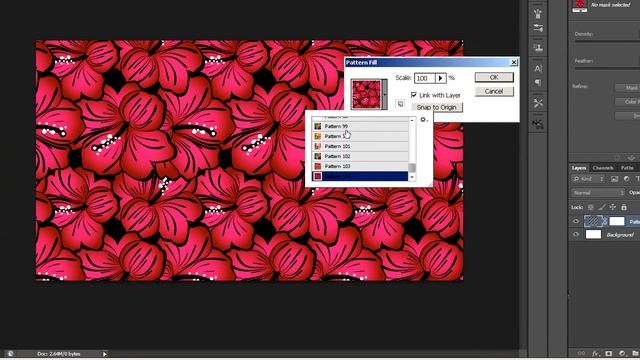This screenshot has height=360, width=640.
Task: Open the Character panel icon
Action: coord(538,68)
